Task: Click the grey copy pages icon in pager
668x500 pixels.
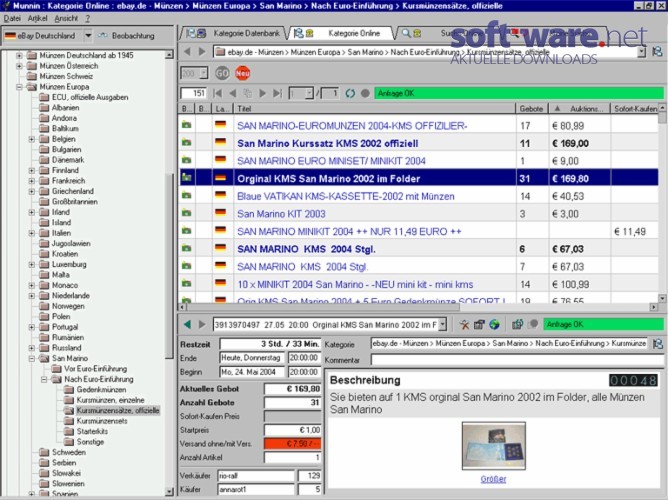Action: (x=247, y=93)
